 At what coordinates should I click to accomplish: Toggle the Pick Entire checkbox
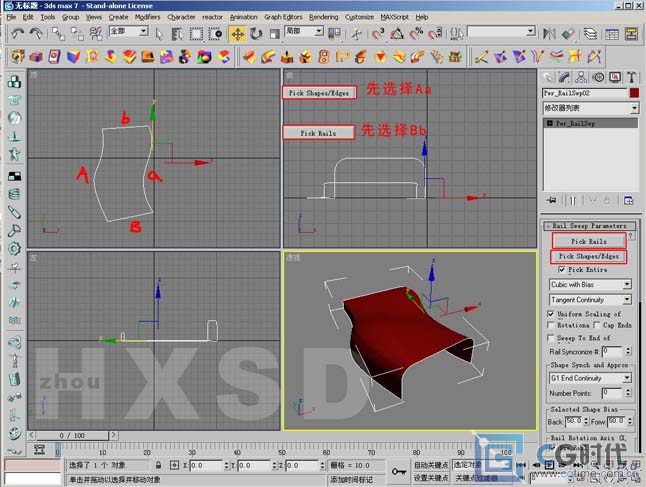tap(561, 269)
